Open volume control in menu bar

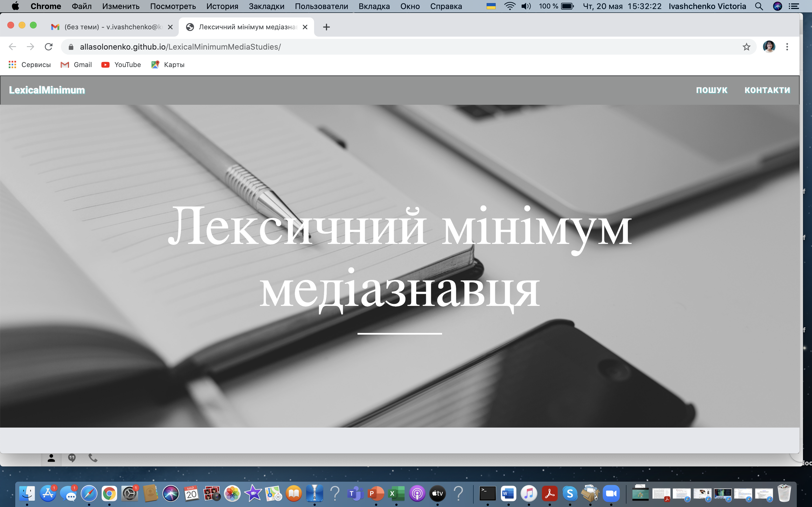point(526,6)
